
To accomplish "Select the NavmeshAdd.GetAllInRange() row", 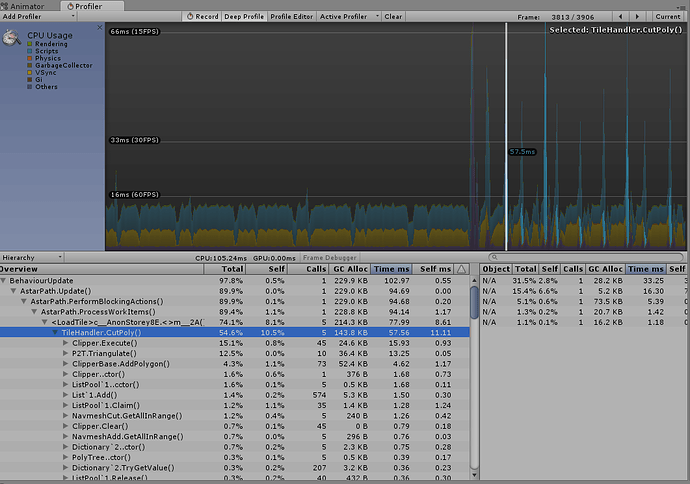I will coord(235,436).
